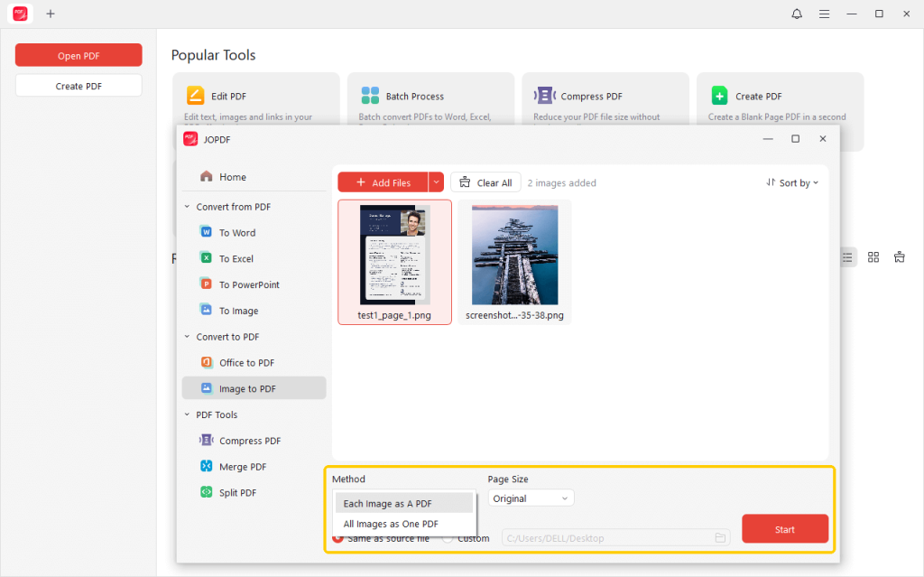The image size is (924, 577).
Task: Switch to grid view icon
Action: [873, 257]
